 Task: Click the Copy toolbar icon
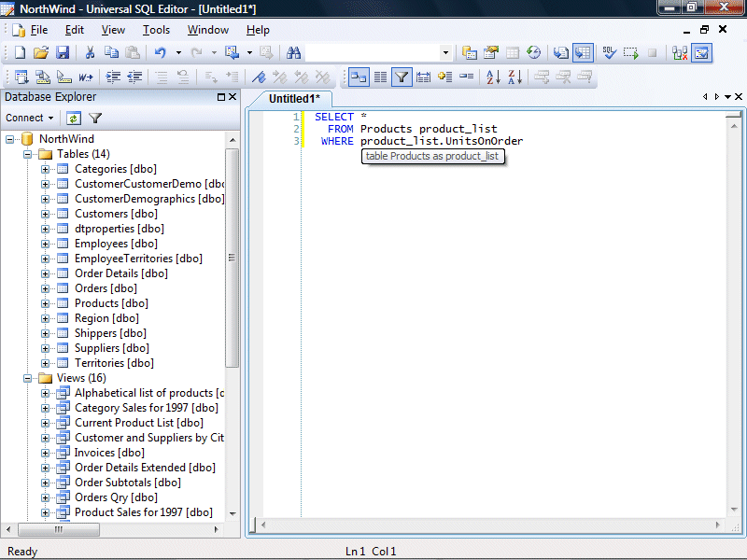(111, 52)
